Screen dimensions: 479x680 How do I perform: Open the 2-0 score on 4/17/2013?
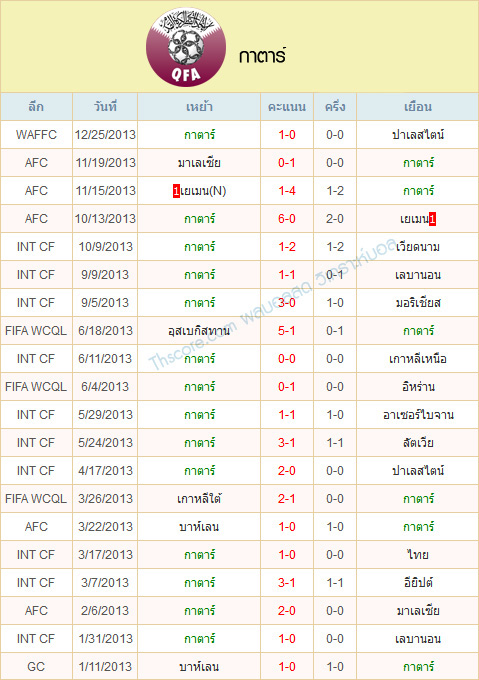click(287, 471)
